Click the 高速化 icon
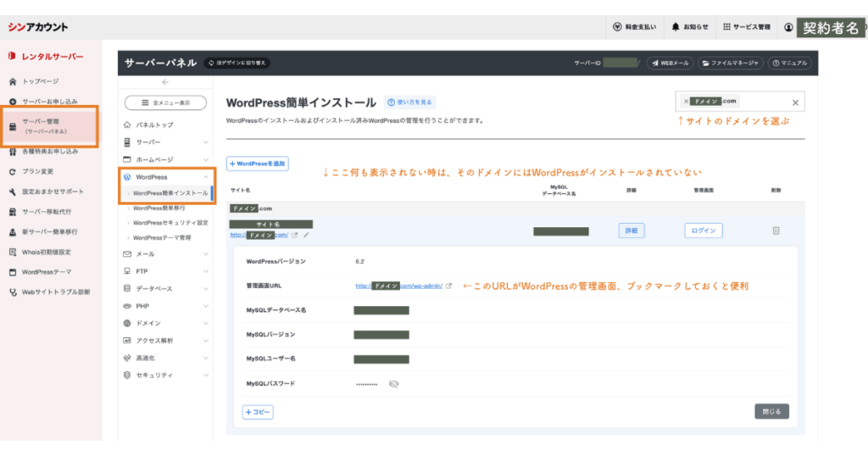 tap(127, 358)
